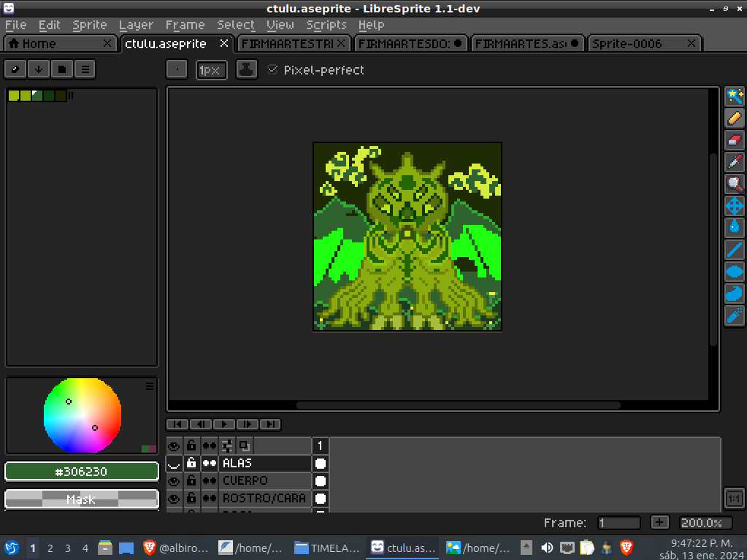The image size is (747, 560).
Task: Toggle continuous mode on ALAS layer
Action: 210,464
